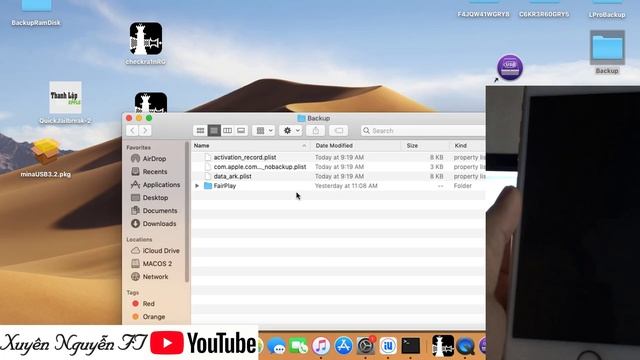Open Desktop in Finder sidebar
Viewport: 640px width, 360px height.
(x=155, y=198)
